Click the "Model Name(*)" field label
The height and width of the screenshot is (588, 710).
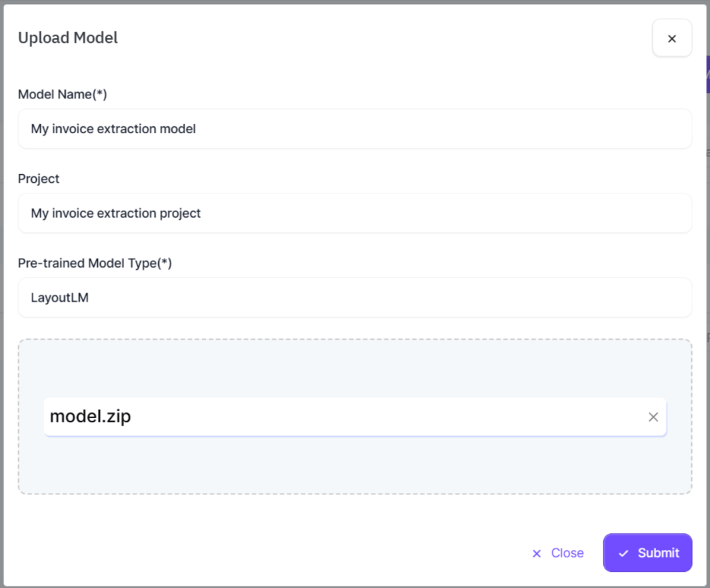pos(62,94)
